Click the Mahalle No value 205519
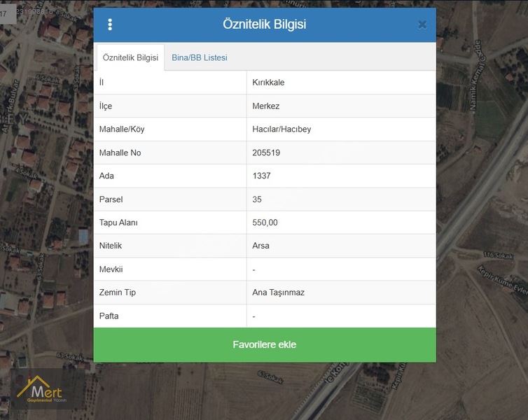The image size is (528, 420). [x=266, y=153]
